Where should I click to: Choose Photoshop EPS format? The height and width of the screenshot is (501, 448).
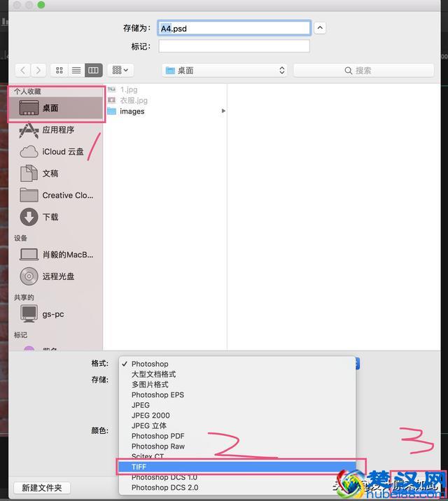click(237, 395)
